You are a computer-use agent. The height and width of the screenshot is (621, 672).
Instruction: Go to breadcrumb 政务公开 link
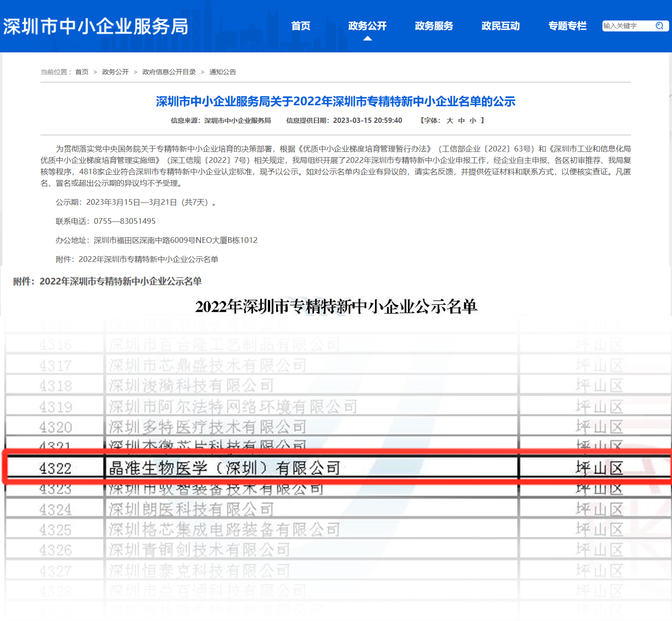[x=115, y=72]
